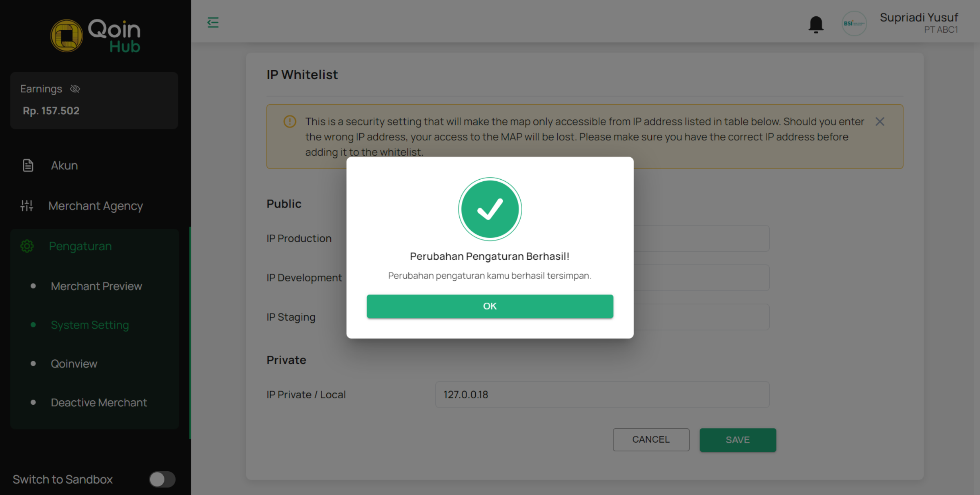Click the Akun menu icon
980x495 pixels.
[x=28, y=165]
